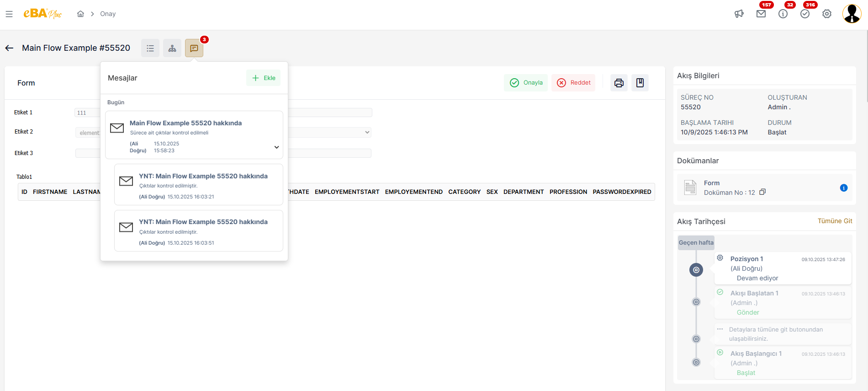
Task: Open the announcements megaphone icon
Action: point(739,14)
